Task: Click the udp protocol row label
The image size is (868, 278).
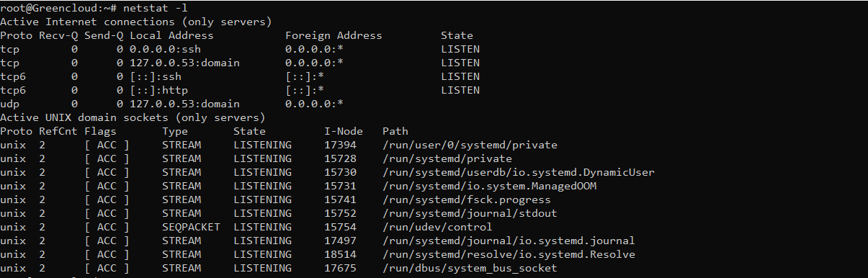Action: tap(9, 104)
